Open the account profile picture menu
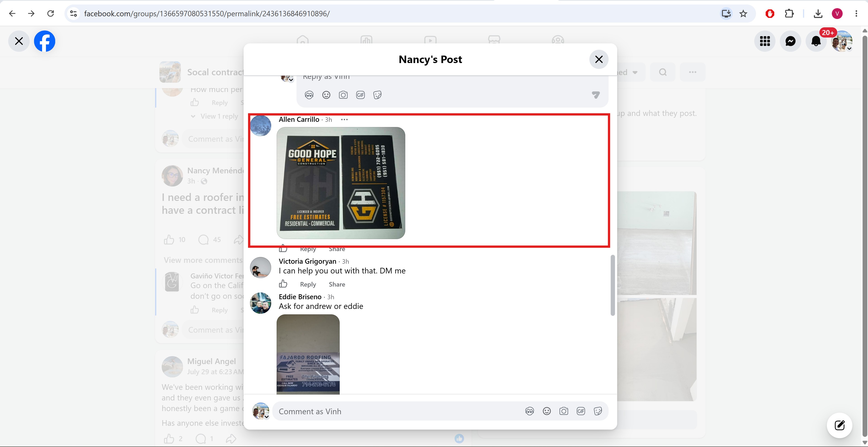Image resolution: width=868 pixels, height=447 pixels. pos(842,41)
